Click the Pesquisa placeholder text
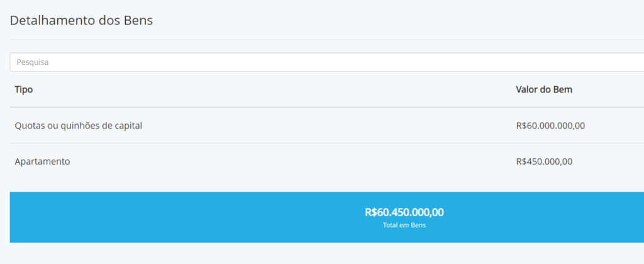 [33, 62]
